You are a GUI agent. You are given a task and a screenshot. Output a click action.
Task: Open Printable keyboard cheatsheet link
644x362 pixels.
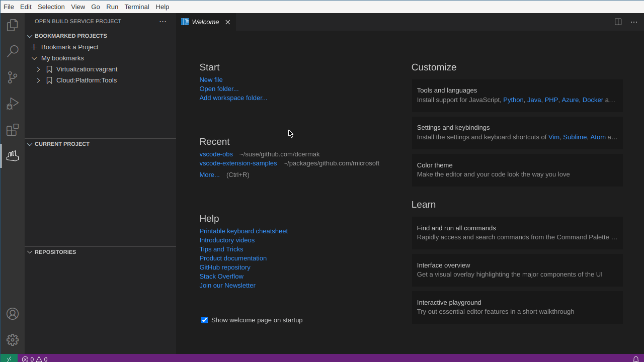tap(244, 231)
